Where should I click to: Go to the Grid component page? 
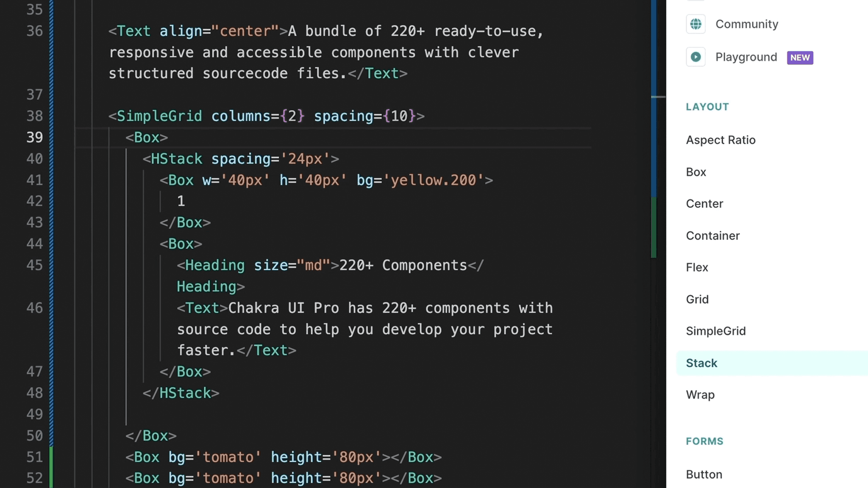click(697, 299)
